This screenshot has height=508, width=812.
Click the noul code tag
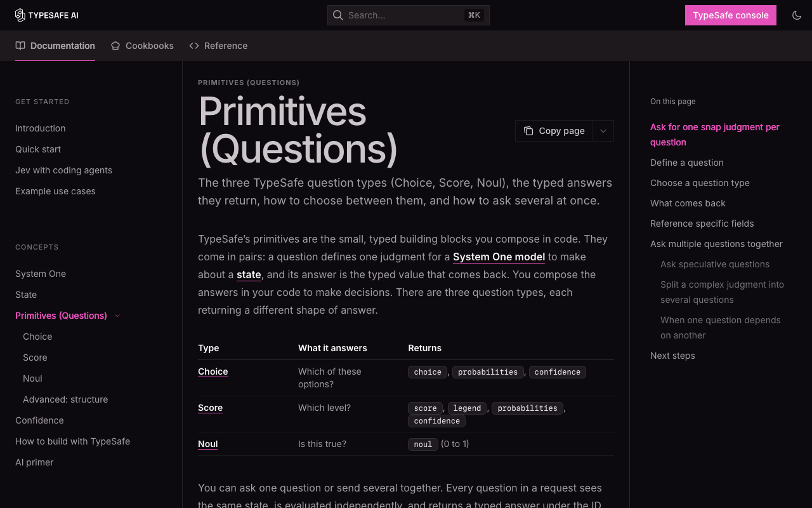[422, 444]
